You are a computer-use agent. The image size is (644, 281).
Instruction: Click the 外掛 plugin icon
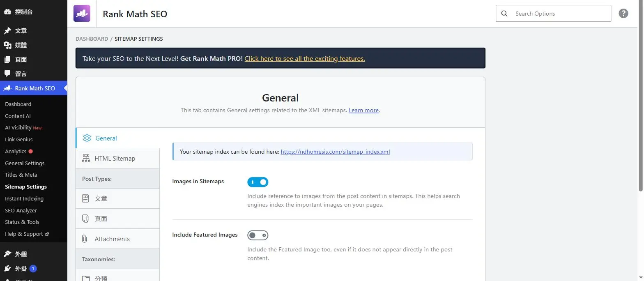[x=7, y=269]
